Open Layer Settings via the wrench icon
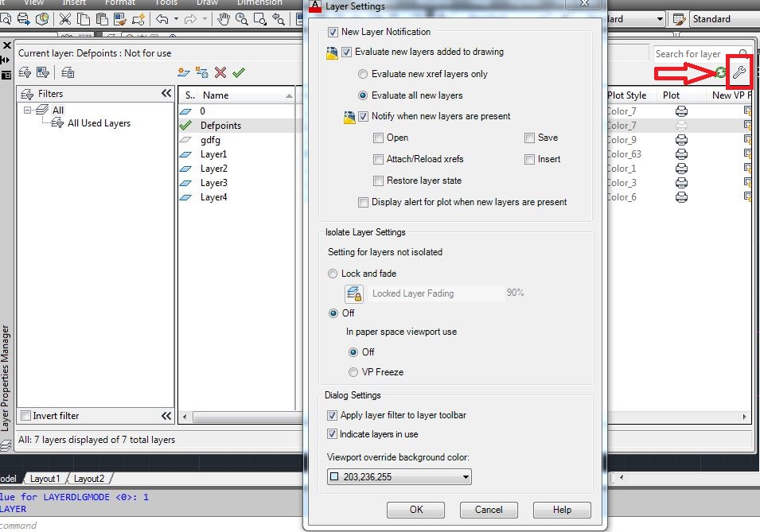The height and width of the screenshot is (532, 760). [x=739, y=72]
